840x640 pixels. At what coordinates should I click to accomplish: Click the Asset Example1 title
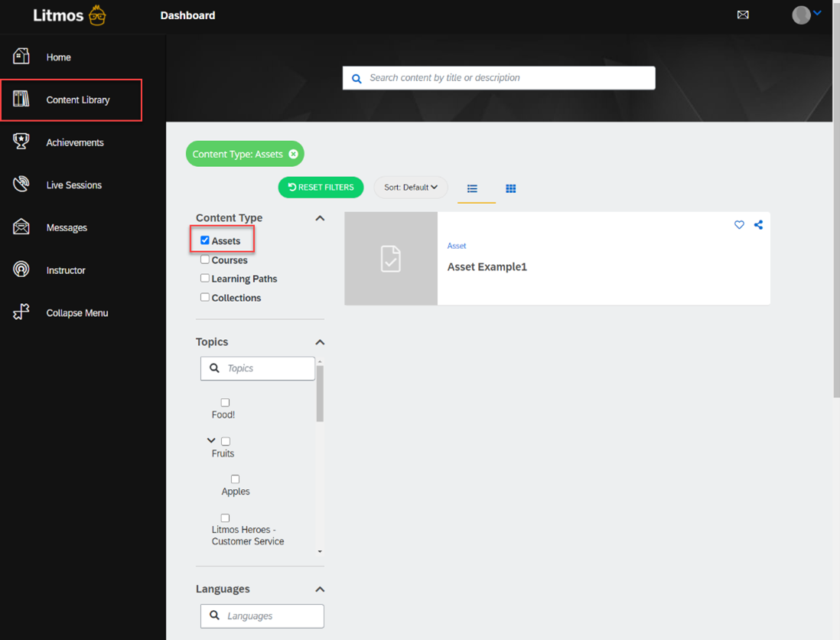(487, 267)
